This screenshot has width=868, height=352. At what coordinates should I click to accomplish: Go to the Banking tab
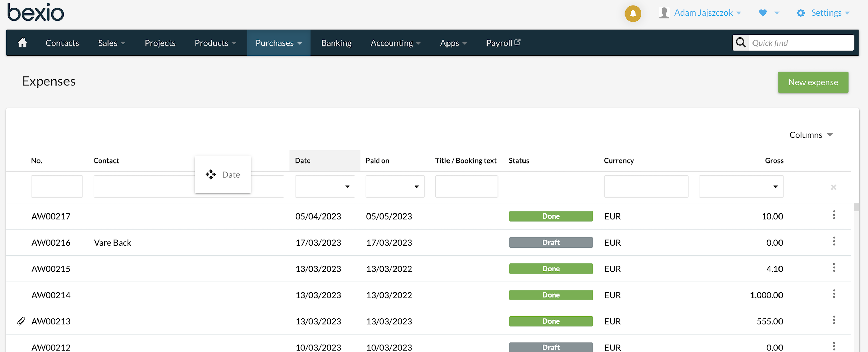[x=336, y=43]
